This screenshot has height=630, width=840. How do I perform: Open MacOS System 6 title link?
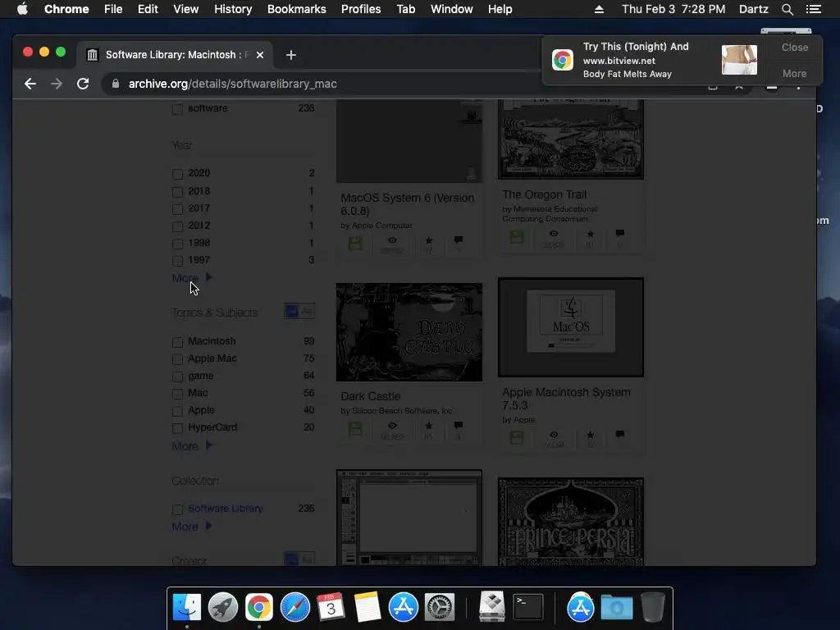(x=408, y=204)
